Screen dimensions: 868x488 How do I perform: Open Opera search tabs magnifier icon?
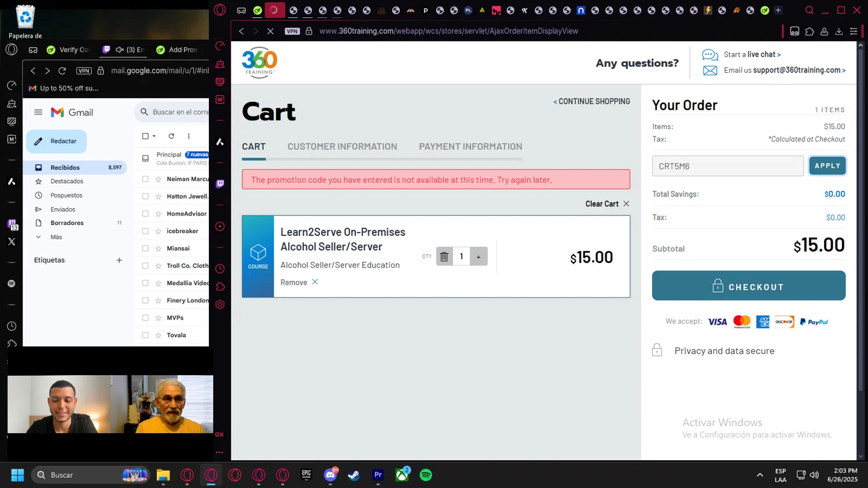810,10
